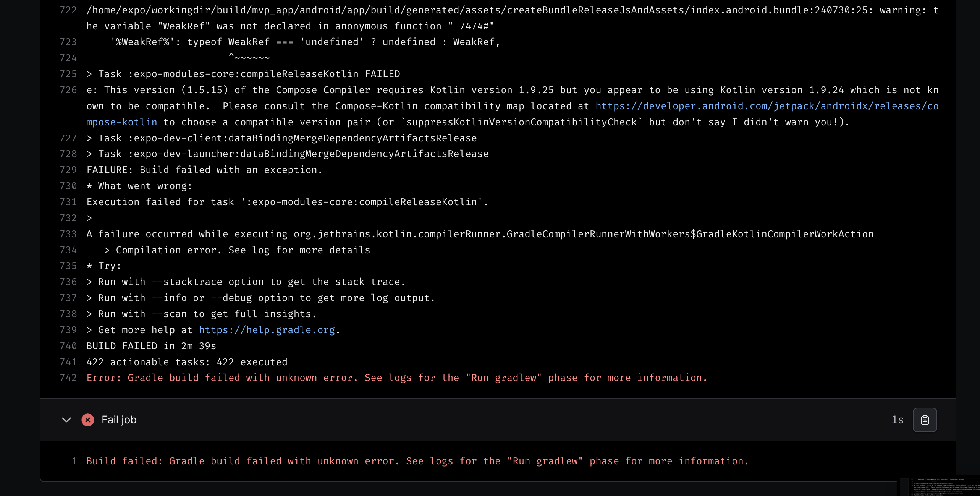This screenshot has height=496, width=980.
Task: Click the 'Run with --scan to get full insights' line
Action: click(x=201, y=314)
